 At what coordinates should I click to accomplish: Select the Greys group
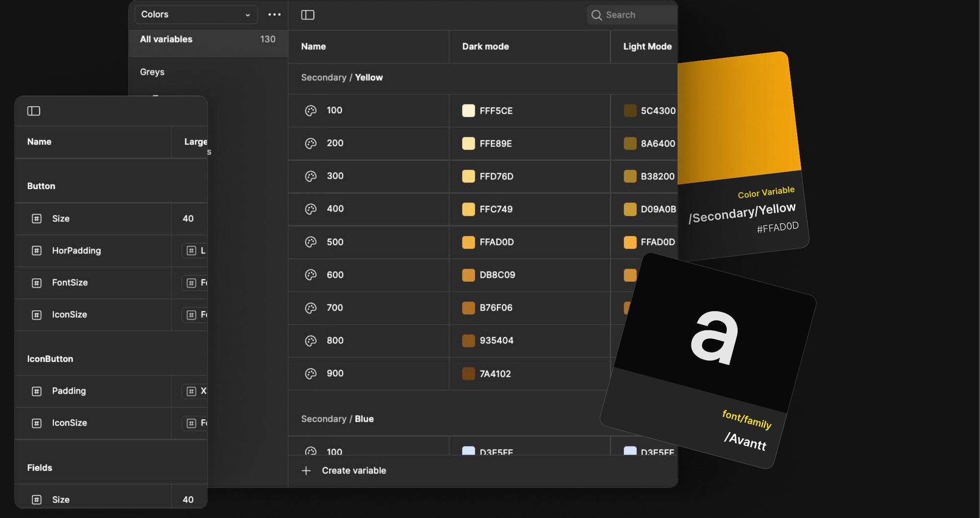pos(152,72)
